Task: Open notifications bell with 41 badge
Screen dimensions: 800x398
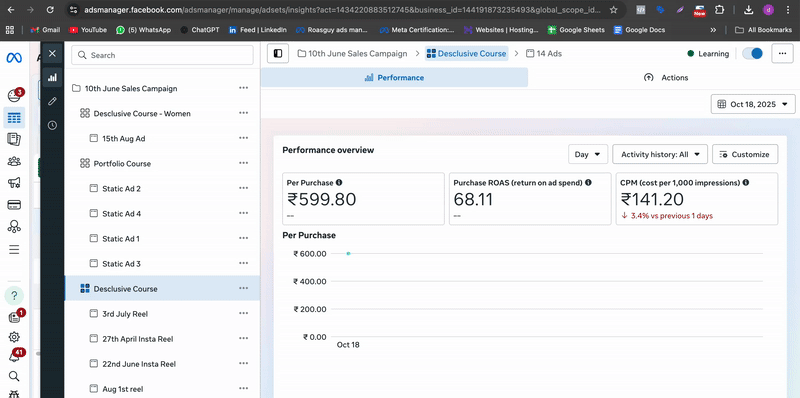Action: point(15,356)
